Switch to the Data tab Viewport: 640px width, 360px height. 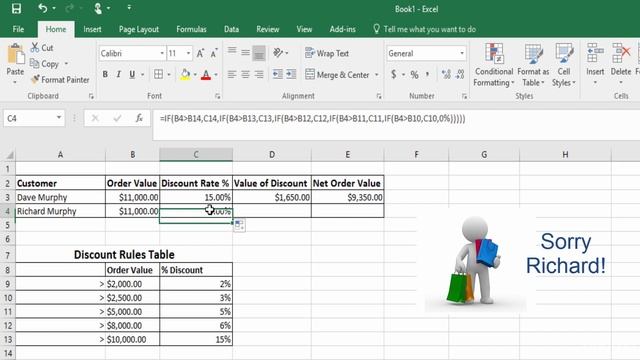pos(231,29)
